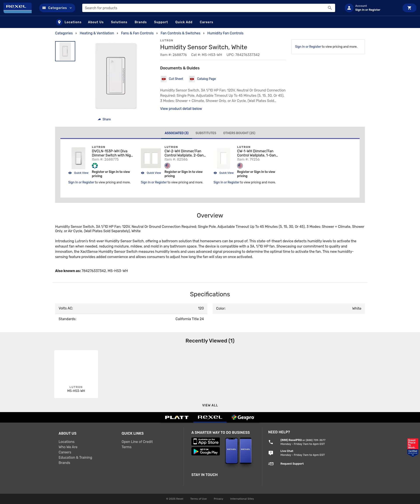Open CW-1-WH Dimmer/Fan Control Wallplate title
This screenshot has height=504, width=420.
tap(257, 153)
